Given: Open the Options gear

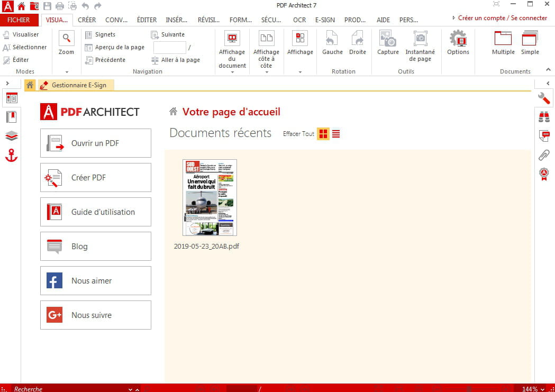Looking at the screenshot, I should [x=458, y=43].
